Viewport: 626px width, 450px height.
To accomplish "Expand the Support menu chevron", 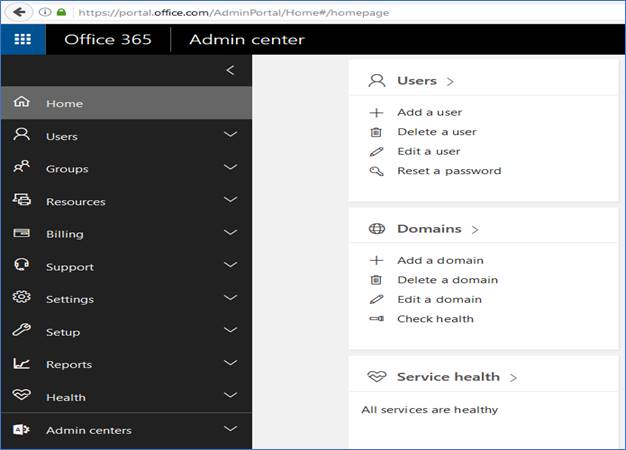I will click(230, 264).
